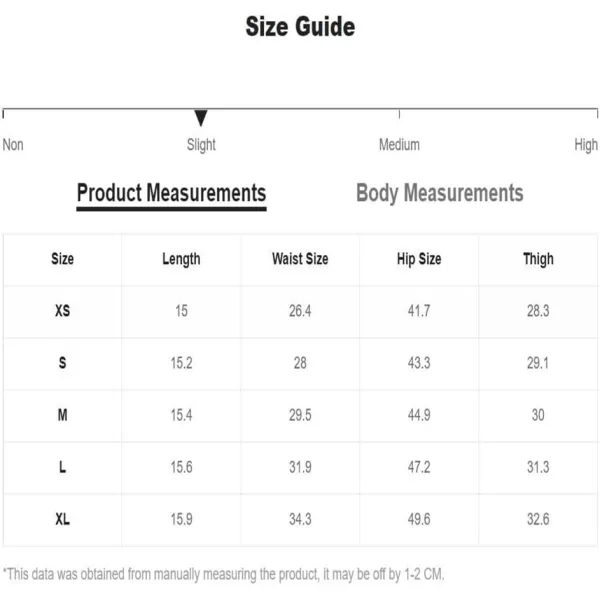Click the Size Guide heading
600x600 pixels.
point(300,27)
